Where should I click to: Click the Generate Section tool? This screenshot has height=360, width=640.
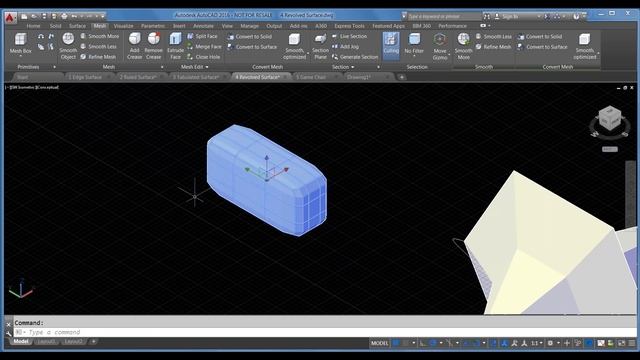click(355, 57)
